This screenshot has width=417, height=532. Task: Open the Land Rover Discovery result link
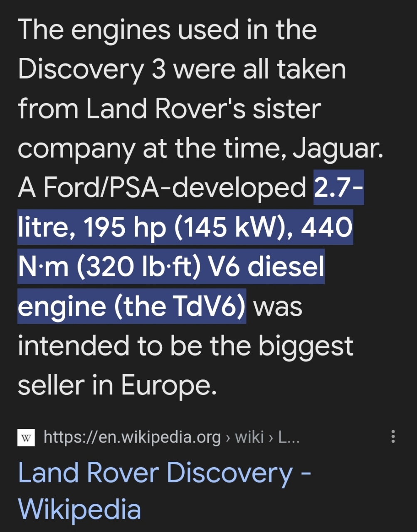tap(165, 491)
